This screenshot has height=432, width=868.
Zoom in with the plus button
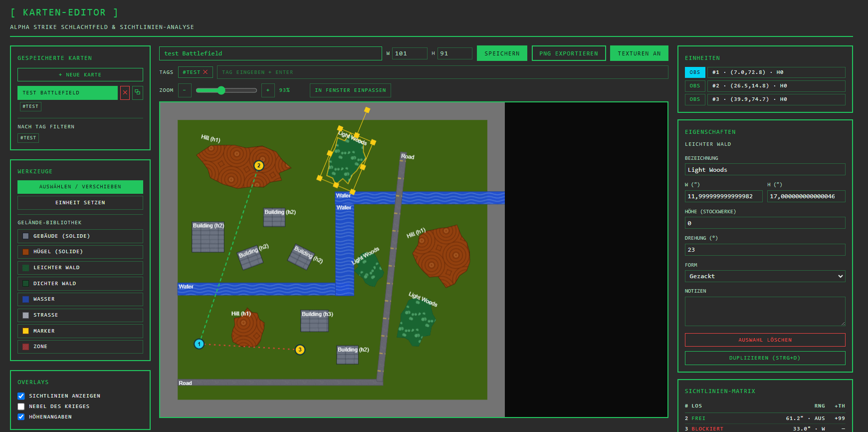pos(268,90)
